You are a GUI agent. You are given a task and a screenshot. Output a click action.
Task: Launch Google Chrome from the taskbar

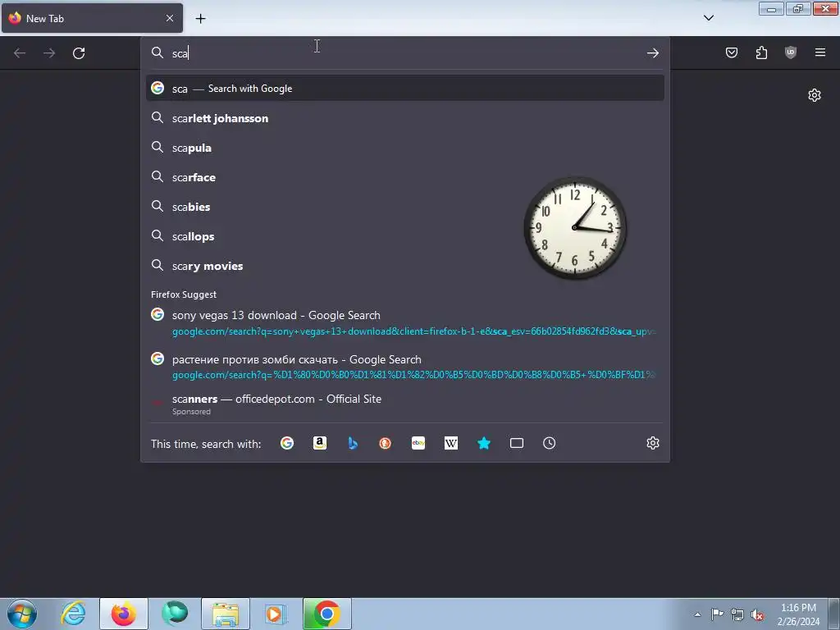[x=326, y=614]
